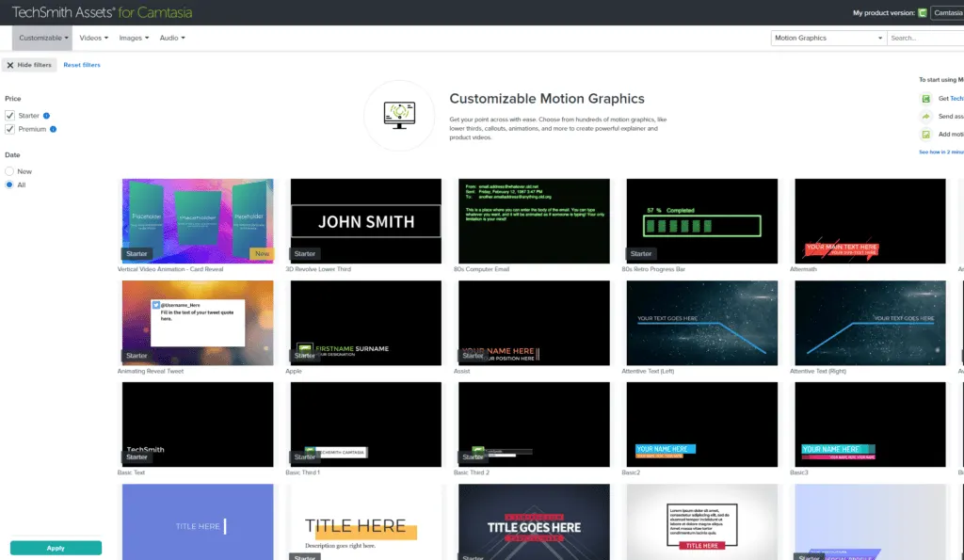Click the X icon on Hide filters
The width and height of the screenshot is (964, 560).
pos(9,65)
